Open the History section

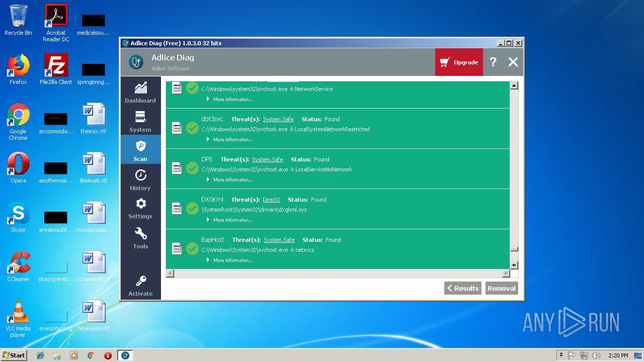[x=140, y=179]
